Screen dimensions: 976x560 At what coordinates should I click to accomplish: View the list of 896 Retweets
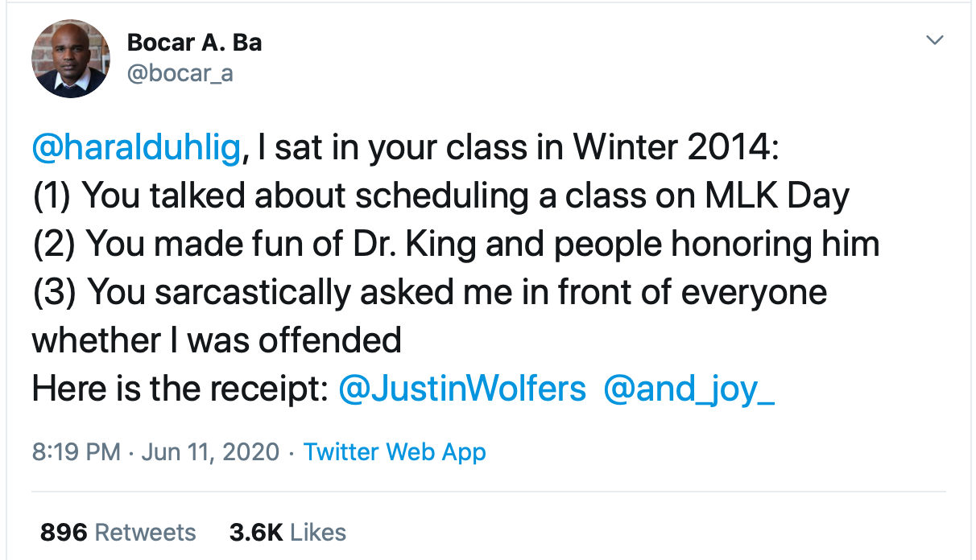click(118, 532)
